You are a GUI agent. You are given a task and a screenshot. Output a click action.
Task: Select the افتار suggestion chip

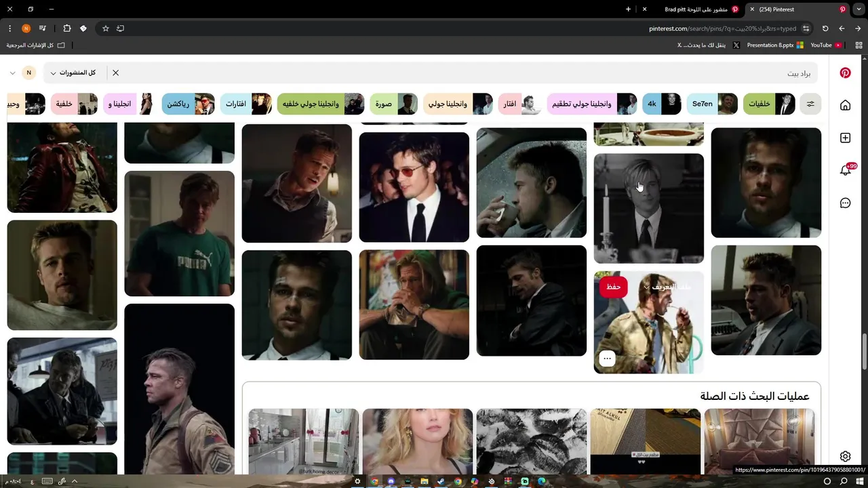(x=520, y=104)
